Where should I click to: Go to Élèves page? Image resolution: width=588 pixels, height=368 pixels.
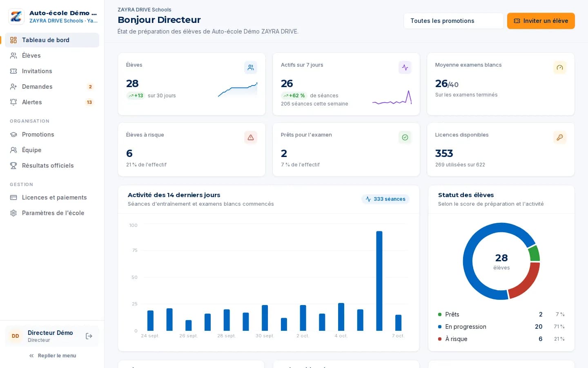52,56
